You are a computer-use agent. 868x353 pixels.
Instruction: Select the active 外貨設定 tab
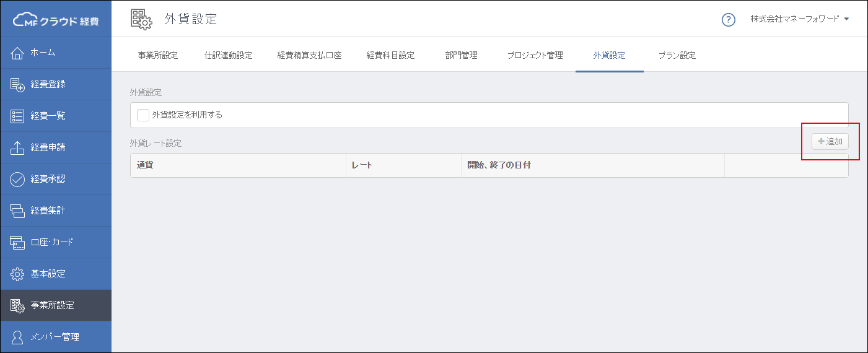pos(609,55)
